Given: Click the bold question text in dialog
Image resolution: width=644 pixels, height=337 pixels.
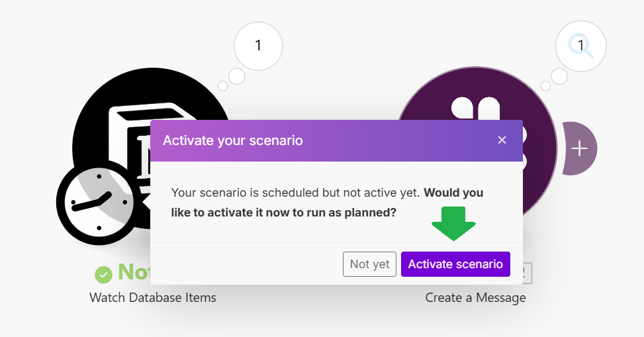Looking at the screenshot, I should tap(327, 203).
